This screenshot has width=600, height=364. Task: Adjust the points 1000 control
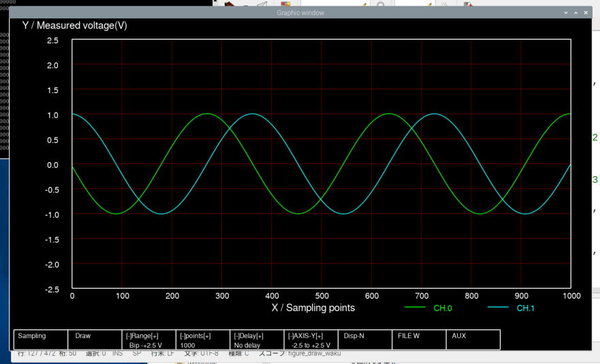203,340
